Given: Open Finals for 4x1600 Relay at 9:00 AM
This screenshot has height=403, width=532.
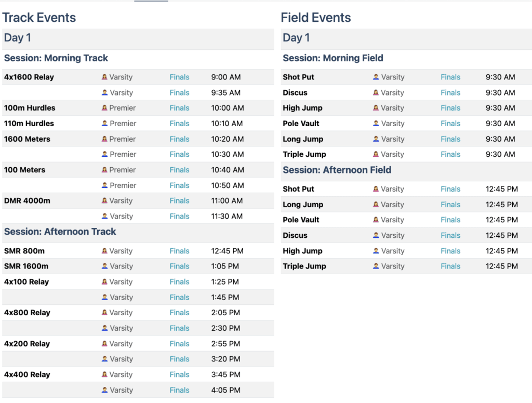Looking at the screenshot, I should point(179,77).
